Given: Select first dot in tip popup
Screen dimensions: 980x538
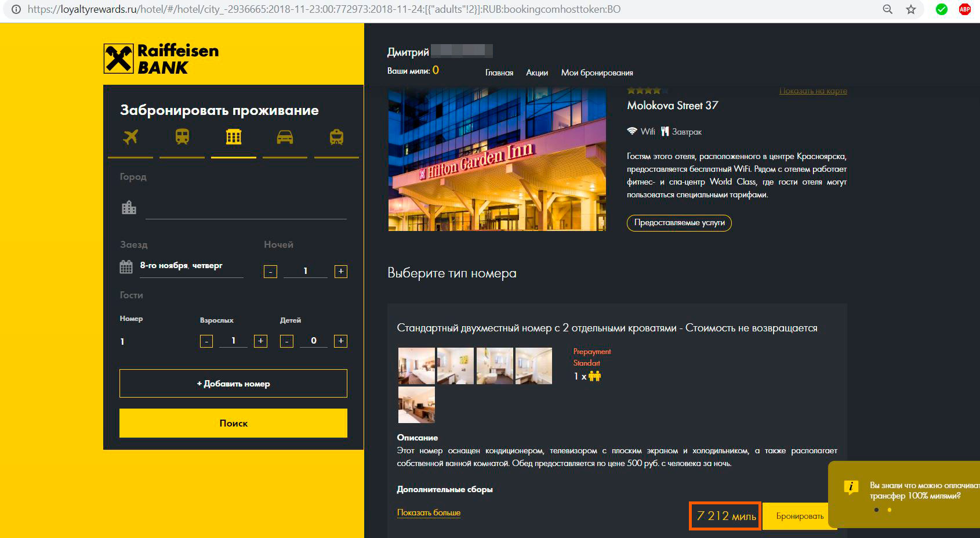Looking at the screenshot, I should (x=876, y=510).
